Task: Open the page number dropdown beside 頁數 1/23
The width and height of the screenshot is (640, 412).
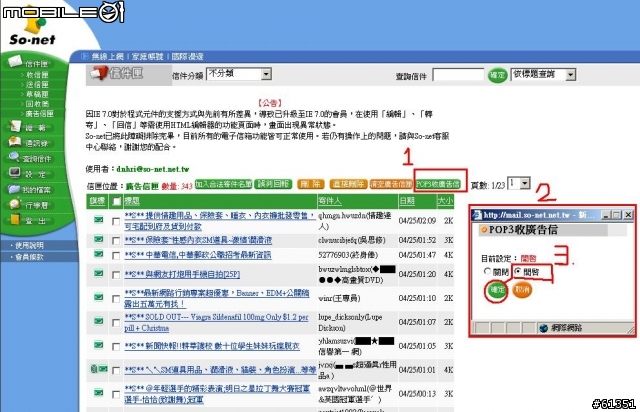Action: (x=519, y=183)
